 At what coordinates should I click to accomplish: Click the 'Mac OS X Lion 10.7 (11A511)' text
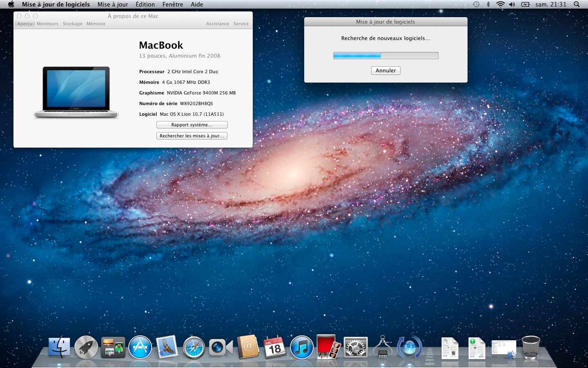[x=192, y=114]
